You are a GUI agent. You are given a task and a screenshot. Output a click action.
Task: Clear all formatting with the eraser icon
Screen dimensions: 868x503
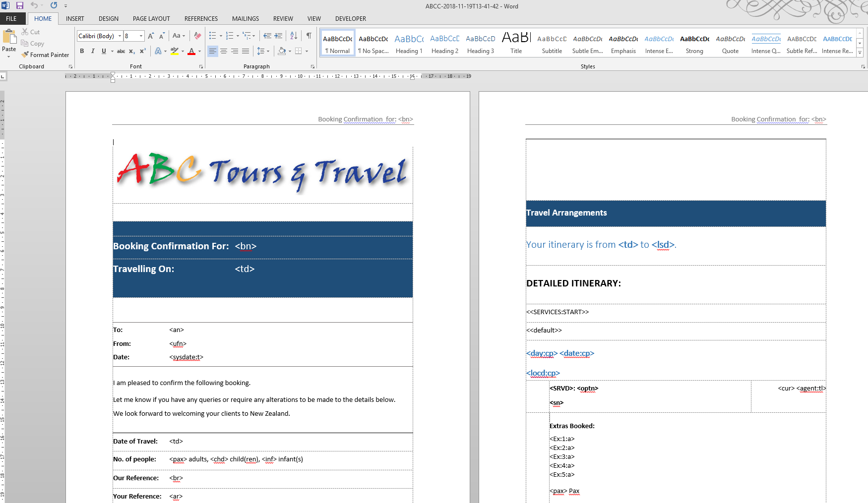[197, 36]
